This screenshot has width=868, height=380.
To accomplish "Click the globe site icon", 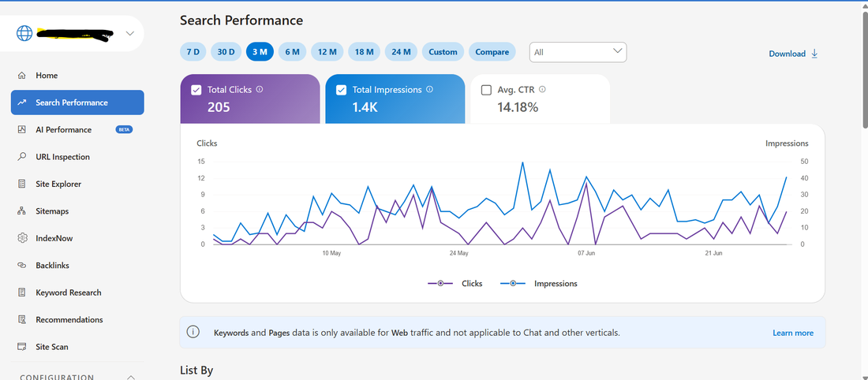I will coord(24,33).
